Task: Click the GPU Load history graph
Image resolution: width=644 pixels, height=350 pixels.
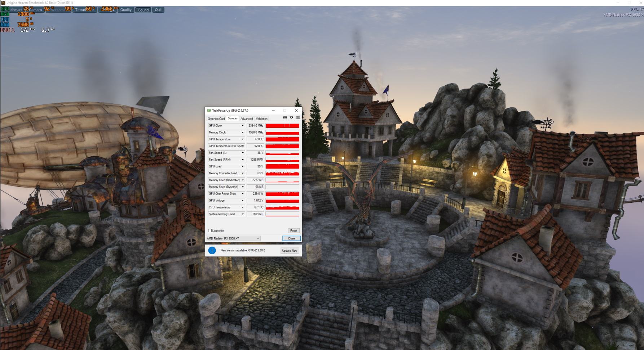Action: click(283, 166)
